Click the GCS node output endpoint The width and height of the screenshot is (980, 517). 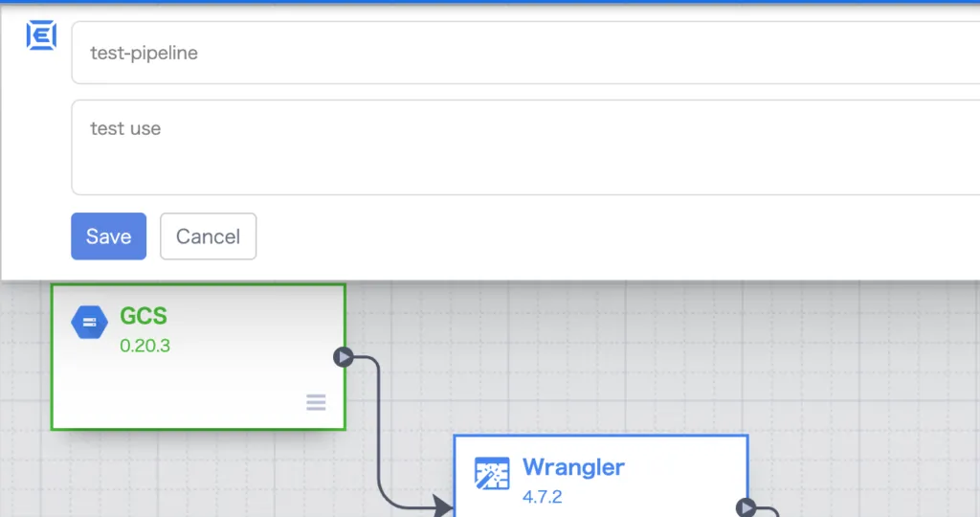[x=344, y=357]
